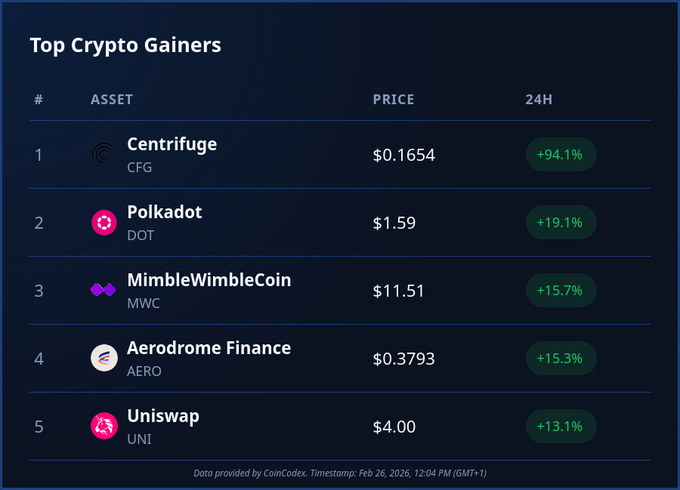Sort by the ASSET column header
The width and height of the screenshot is (680, 490).
coord(112,100)
